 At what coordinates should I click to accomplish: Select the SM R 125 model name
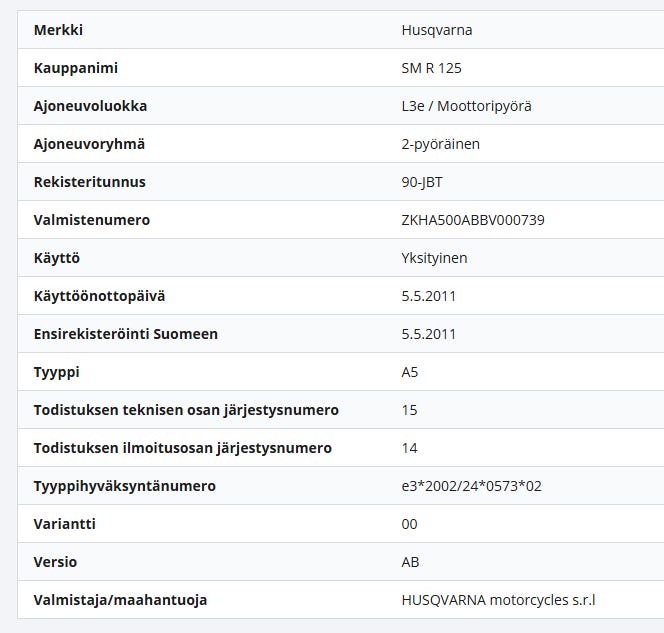[x=431, y=68]
